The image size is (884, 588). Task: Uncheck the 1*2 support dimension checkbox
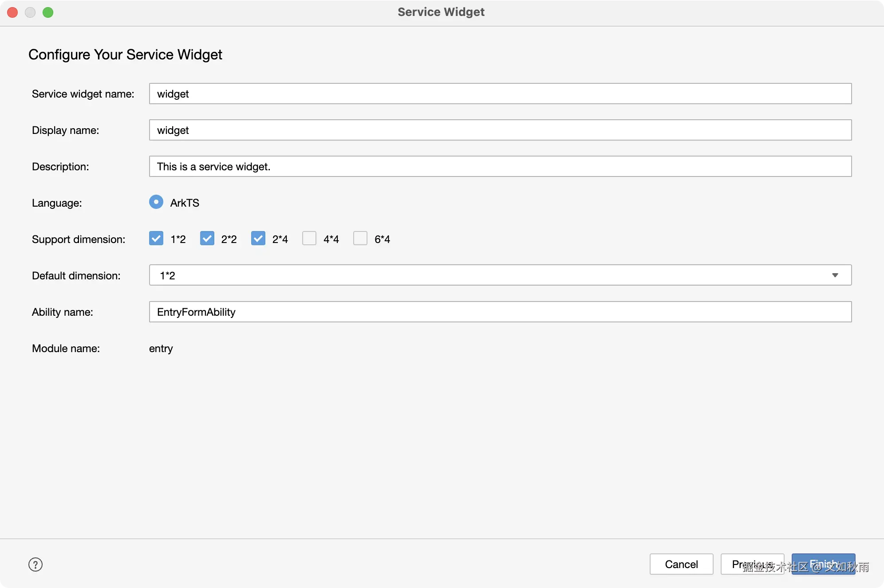pos(156,239)
